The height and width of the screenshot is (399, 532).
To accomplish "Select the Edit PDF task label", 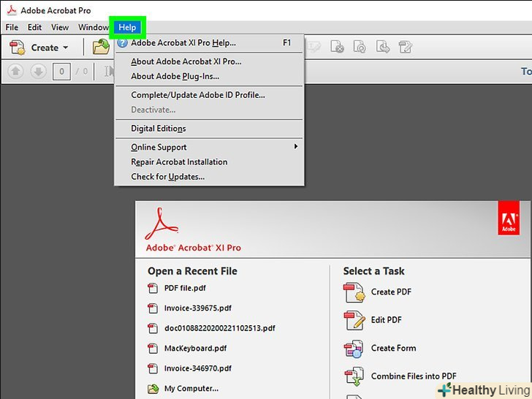I will [x=386, y=320].
